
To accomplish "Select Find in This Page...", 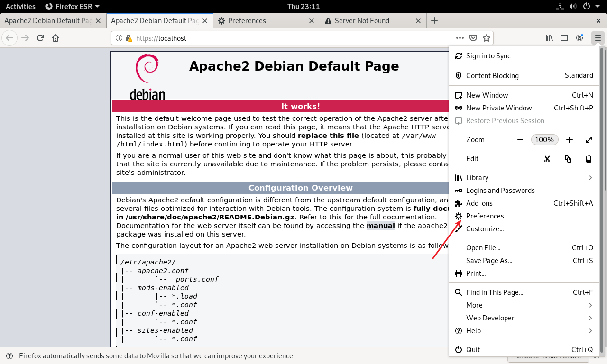I will [x=524, y=292].
